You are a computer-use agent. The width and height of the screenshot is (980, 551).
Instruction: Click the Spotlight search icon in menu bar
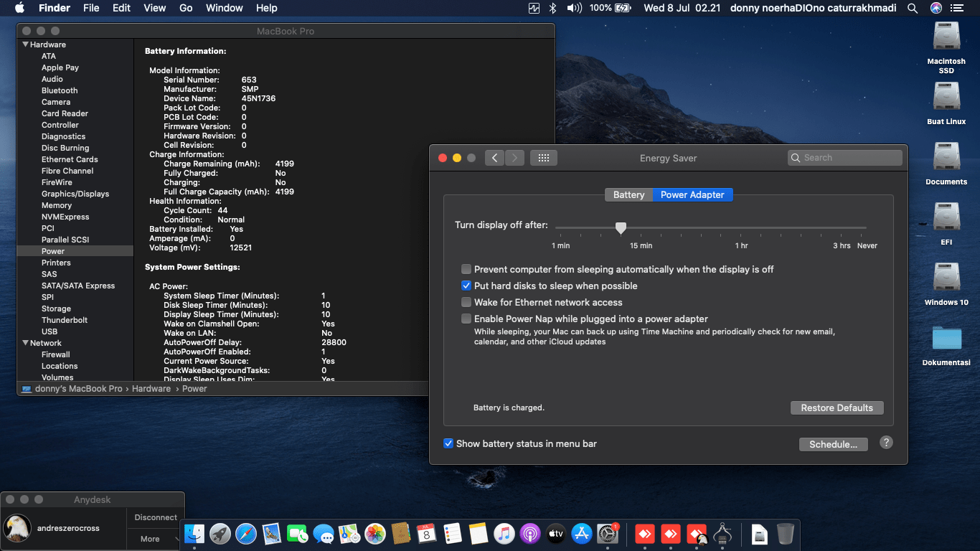click(x=913, y=8)
